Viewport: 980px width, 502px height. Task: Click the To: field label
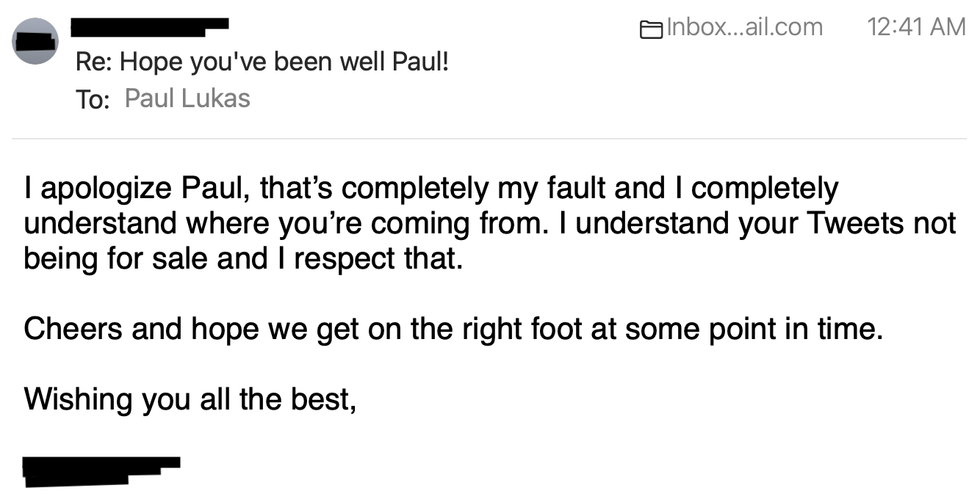pyautogui.click(x=93, y=99)
